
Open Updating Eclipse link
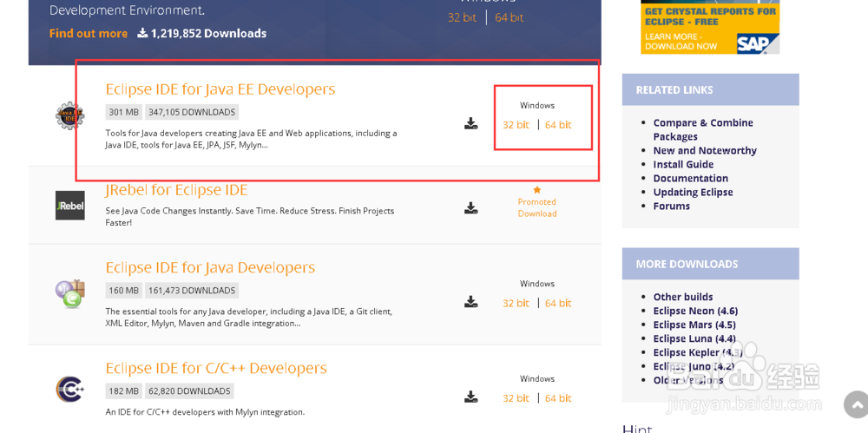tap(693, 192)
